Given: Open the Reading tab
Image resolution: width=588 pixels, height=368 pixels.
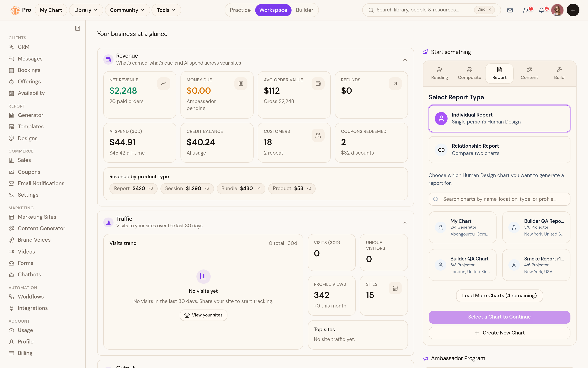Looking at the screenshot, I should (x=439, y=73).
